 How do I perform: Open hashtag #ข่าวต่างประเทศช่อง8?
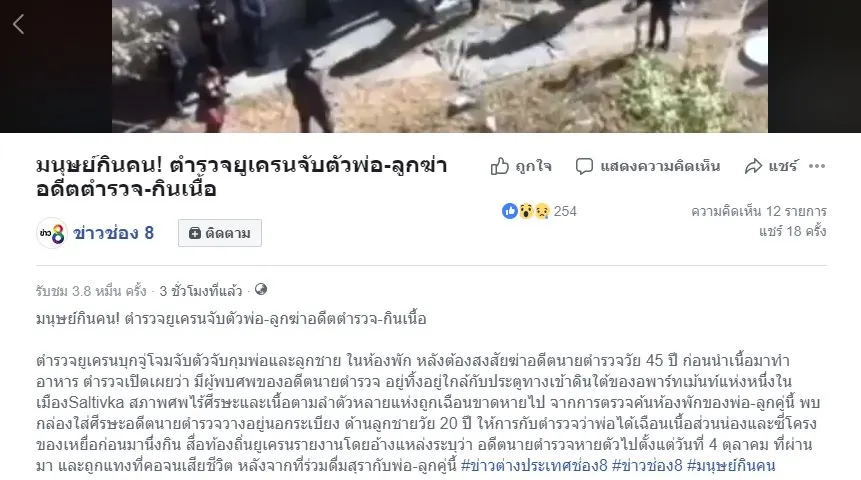(x=534, y=466)
